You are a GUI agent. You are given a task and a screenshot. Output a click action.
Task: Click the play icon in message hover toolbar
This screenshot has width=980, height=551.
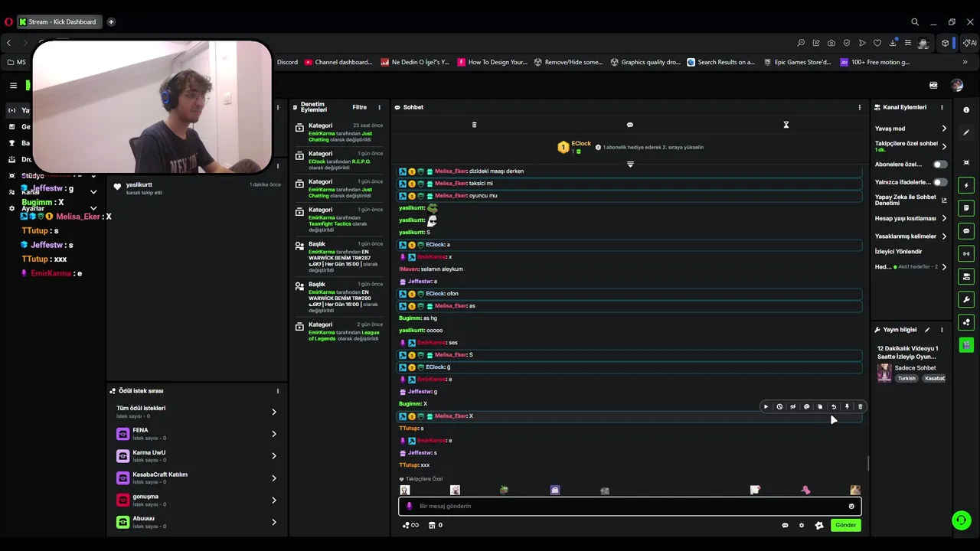pos(766,407)
